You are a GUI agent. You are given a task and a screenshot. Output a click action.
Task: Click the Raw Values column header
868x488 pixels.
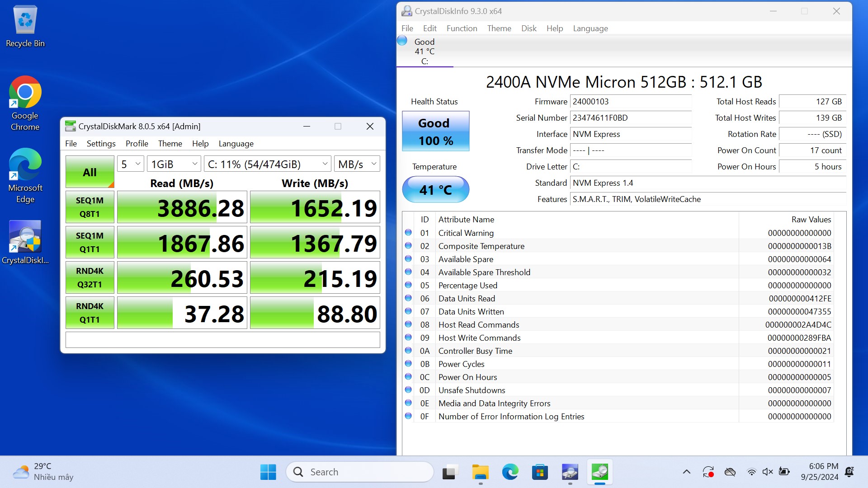coord(786,219)
